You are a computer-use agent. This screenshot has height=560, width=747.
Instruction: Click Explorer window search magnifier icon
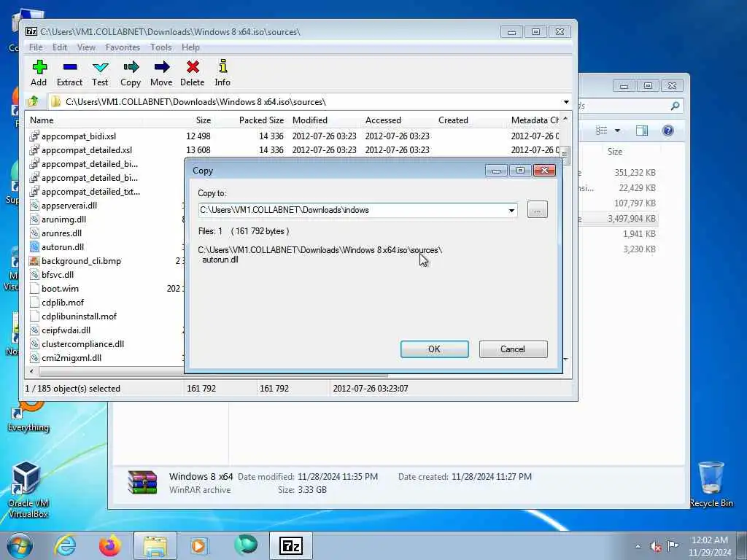[675, 106]
